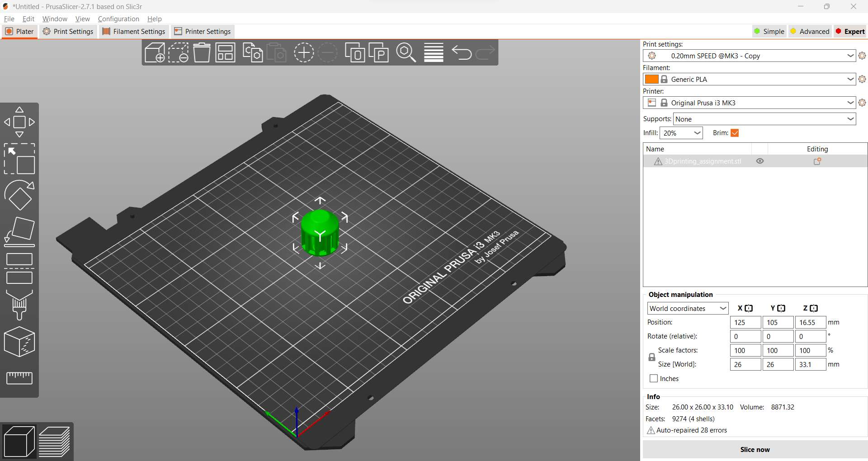Click the Size Z input field

pos(811,364)
